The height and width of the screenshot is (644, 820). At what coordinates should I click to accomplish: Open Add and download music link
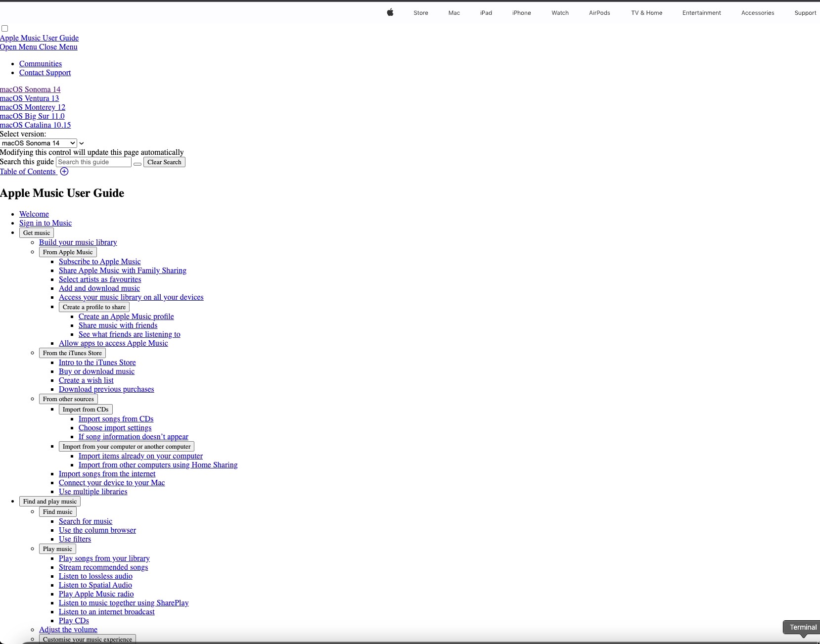tap(99, 288)
